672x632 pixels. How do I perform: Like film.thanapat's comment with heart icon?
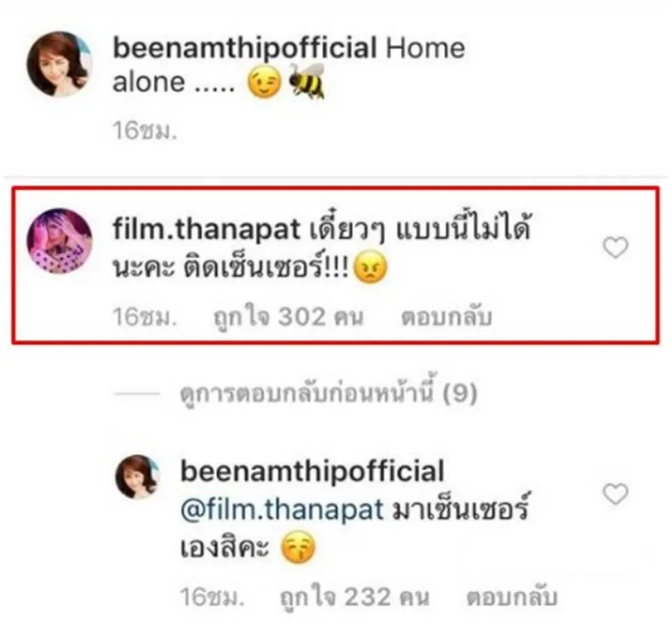pyautogui.click(x=616, y=248)
